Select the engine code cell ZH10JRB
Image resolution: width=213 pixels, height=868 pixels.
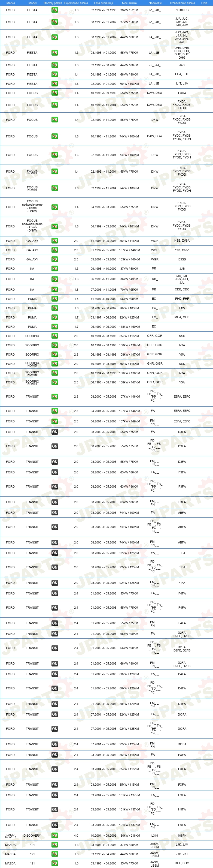click(x=182, y=10)
